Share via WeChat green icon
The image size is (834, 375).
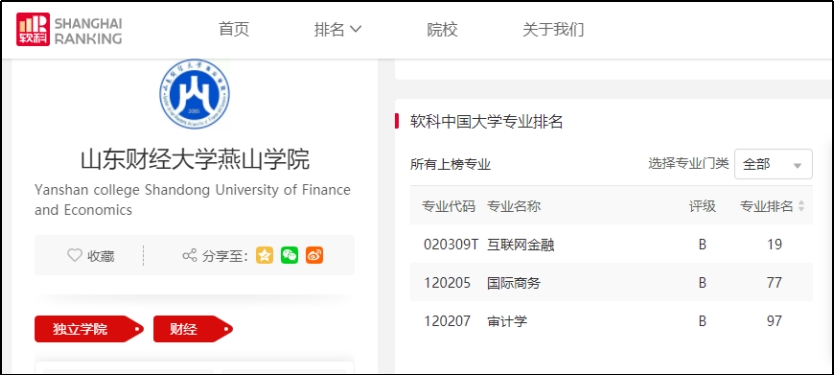pyautogui.click(x=289, y=255)
